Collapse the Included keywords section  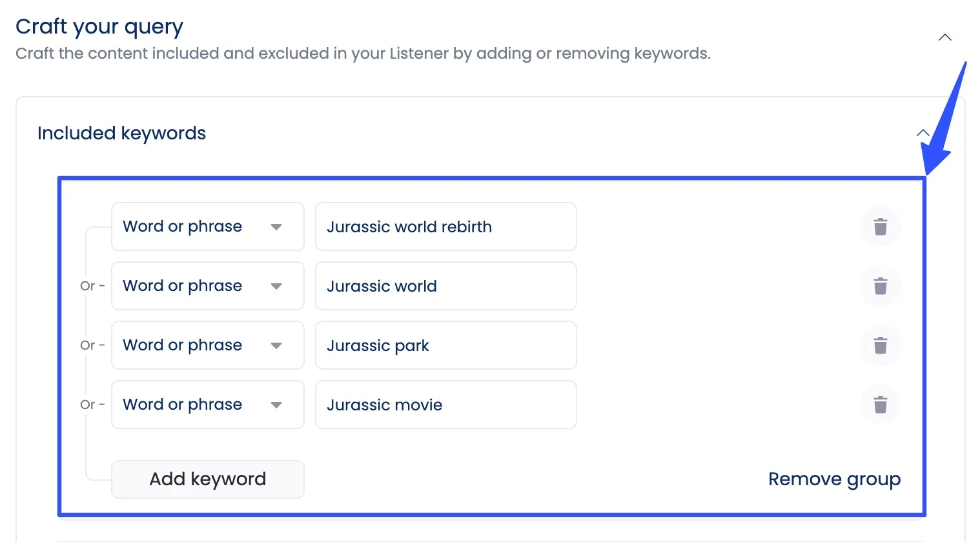[x=922, y=133]
